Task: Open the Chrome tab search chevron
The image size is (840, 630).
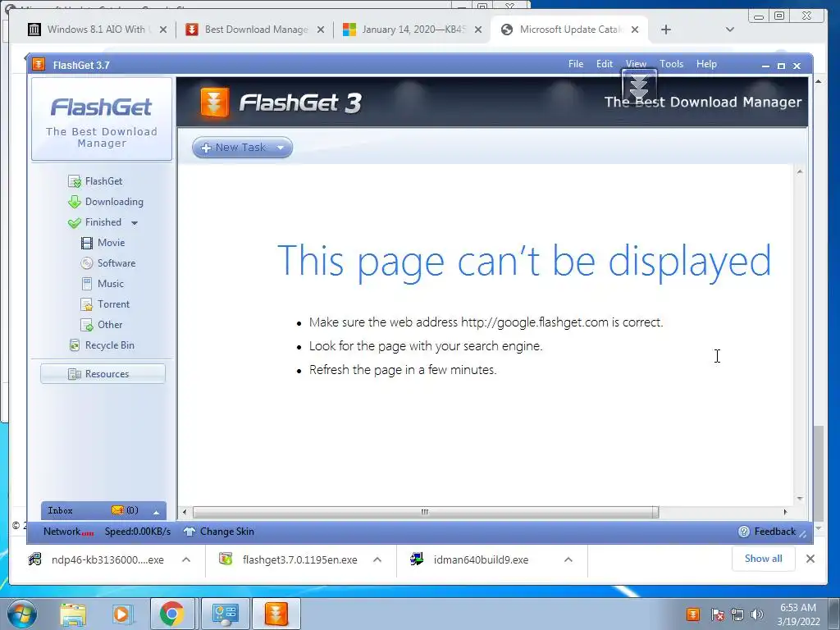Action: 729,30
